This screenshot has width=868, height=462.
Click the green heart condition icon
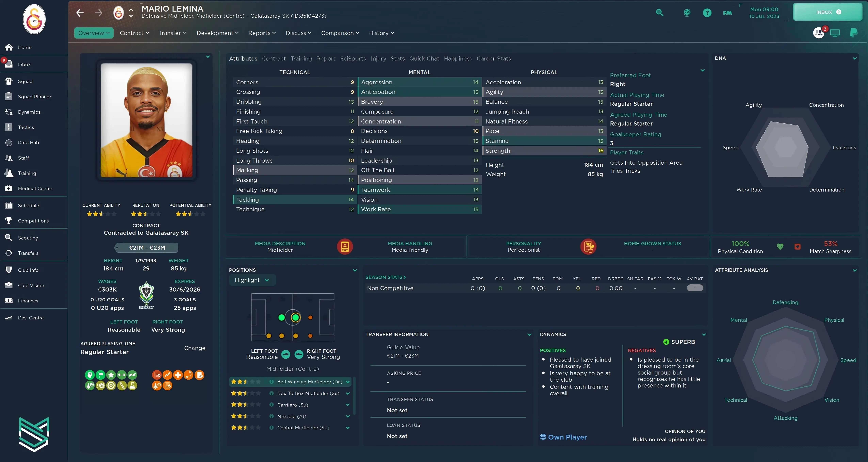pyautogui.click(x=780, y=246)
